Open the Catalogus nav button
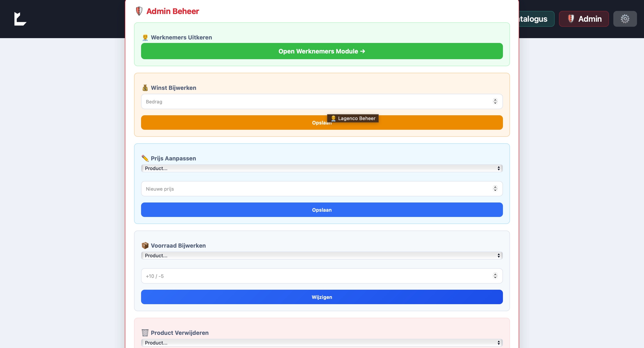Image resolution: width=644 pixels, height=348 pixels. coord(536,19)
